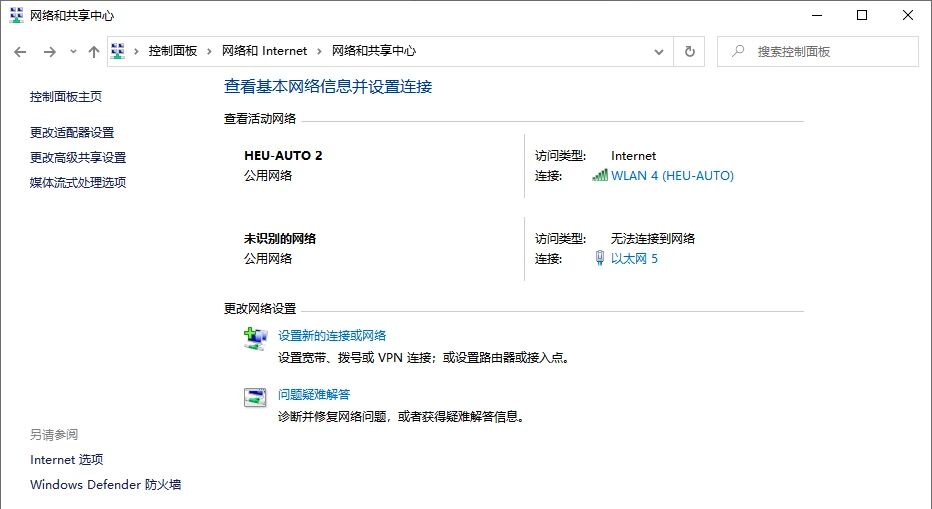This screenshot has height=509, width=932.
Task: Click the WLAN signal strength icon
Action: click(600, 175)
